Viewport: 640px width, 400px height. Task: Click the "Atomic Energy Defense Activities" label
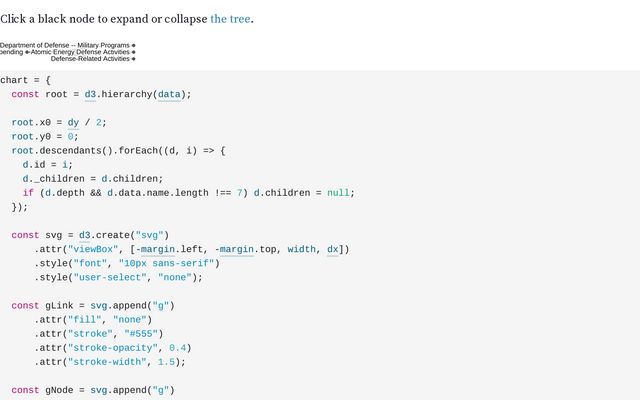[80, 52]
